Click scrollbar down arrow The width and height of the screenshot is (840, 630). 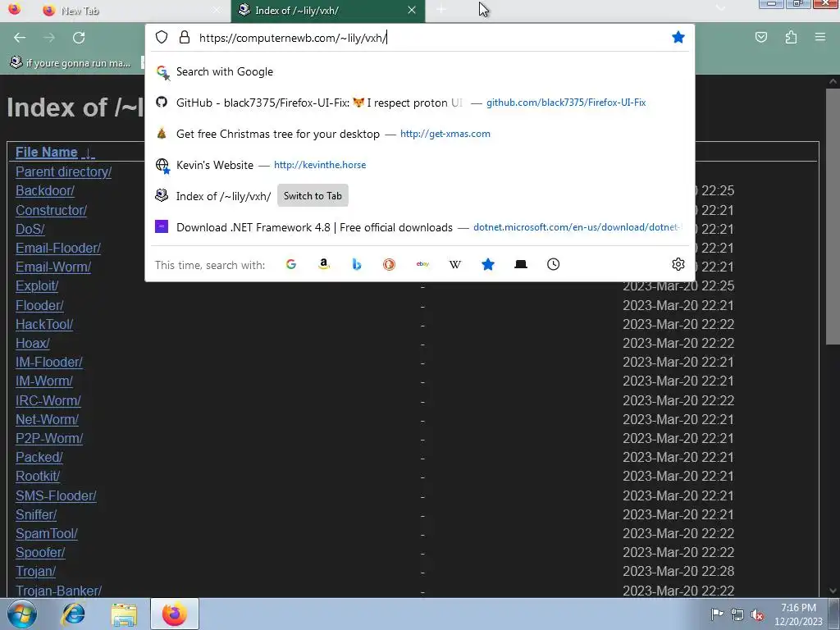(x=833, y=591)
